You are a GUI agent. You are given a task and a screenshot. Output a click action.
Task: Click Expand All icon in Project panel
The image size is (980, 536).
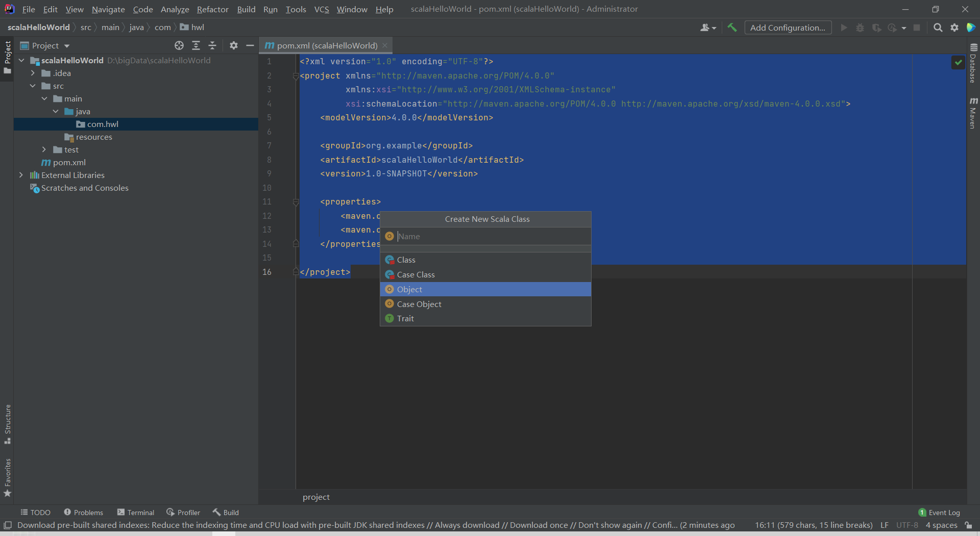point(196,45)
